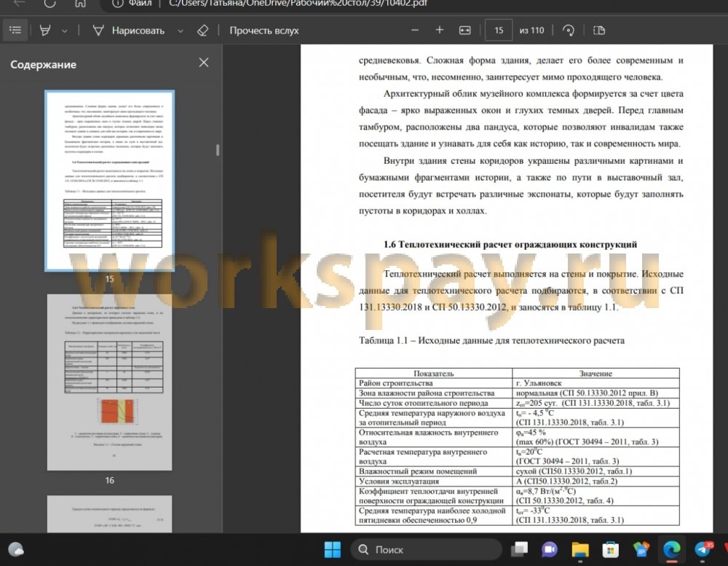Select the page 15 thumbnail
Screen dimensions: 728x566
[x=110, y=181]
